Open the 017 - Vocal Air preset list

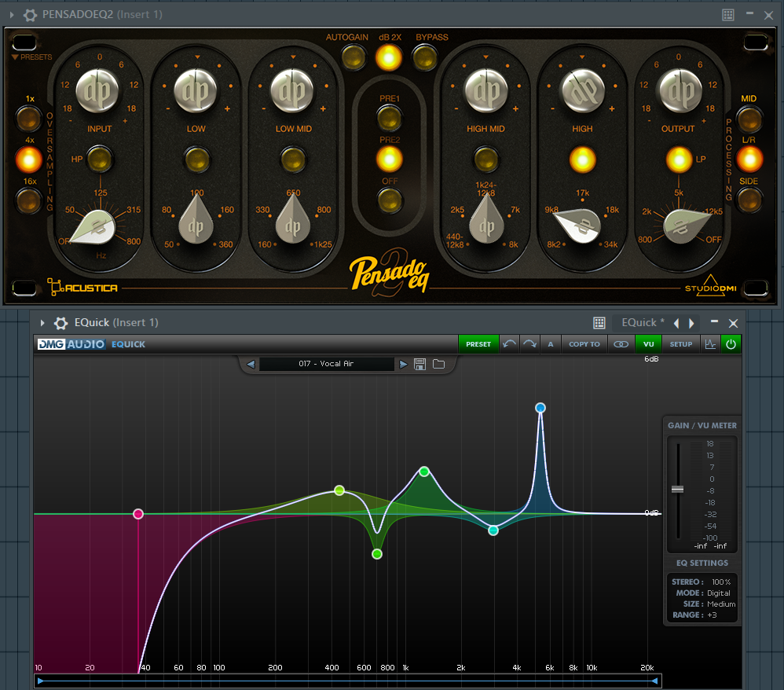tap(327, 364)
